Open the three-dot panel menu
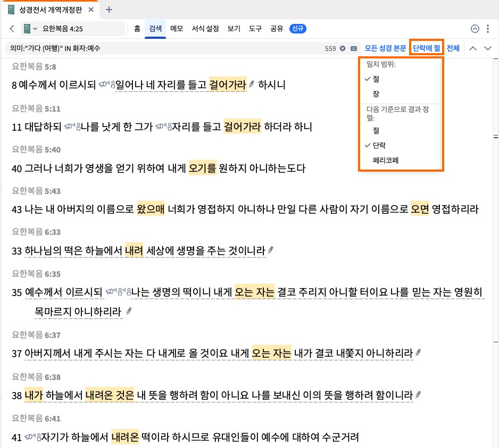Screen dimensions: 499x448 487,29
